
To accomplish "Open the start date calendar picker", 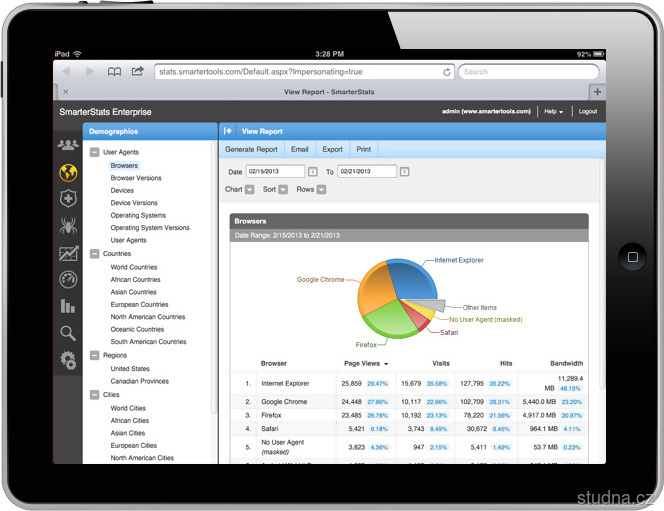I will click(x=313, y=171).
